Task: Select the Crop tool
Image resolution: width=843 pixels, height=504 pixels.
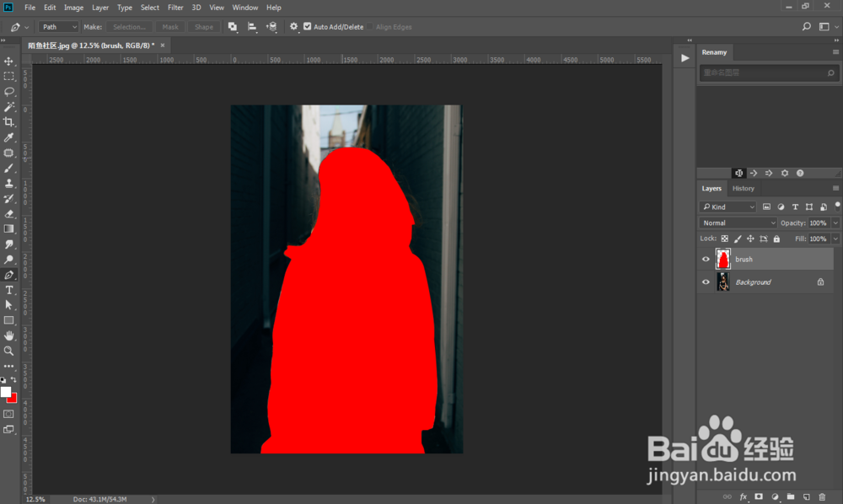Action: click(8, 122)
